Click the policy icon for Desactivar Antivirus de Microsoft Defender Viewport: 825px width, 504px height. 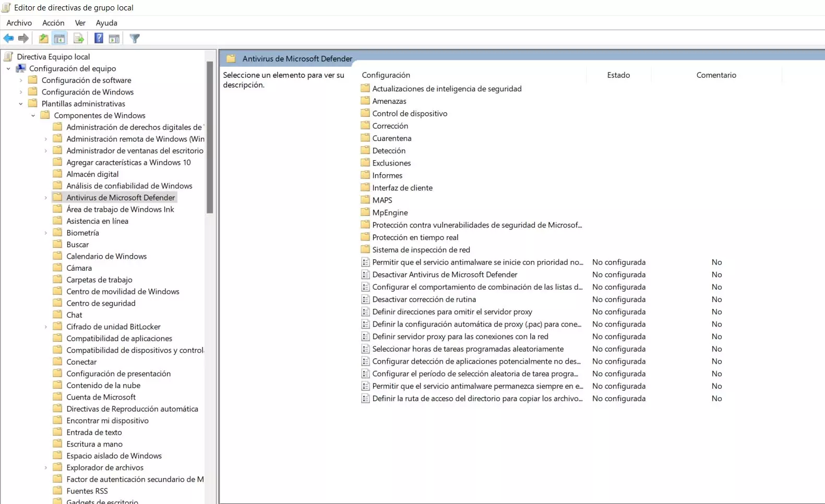tap(366, 274)
